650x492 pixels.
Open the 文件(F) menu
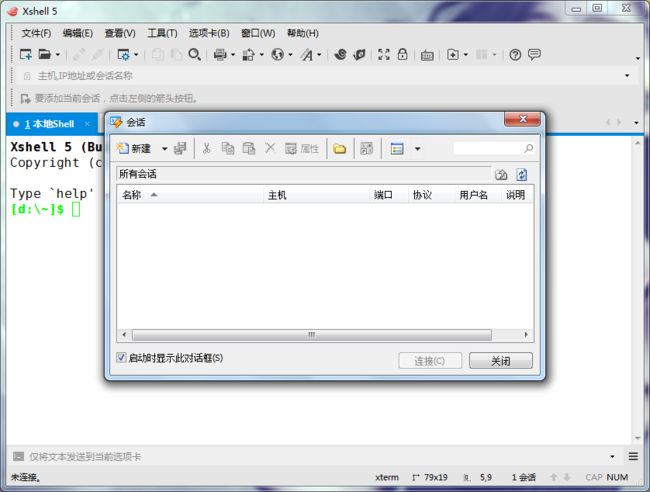(36, 33)
